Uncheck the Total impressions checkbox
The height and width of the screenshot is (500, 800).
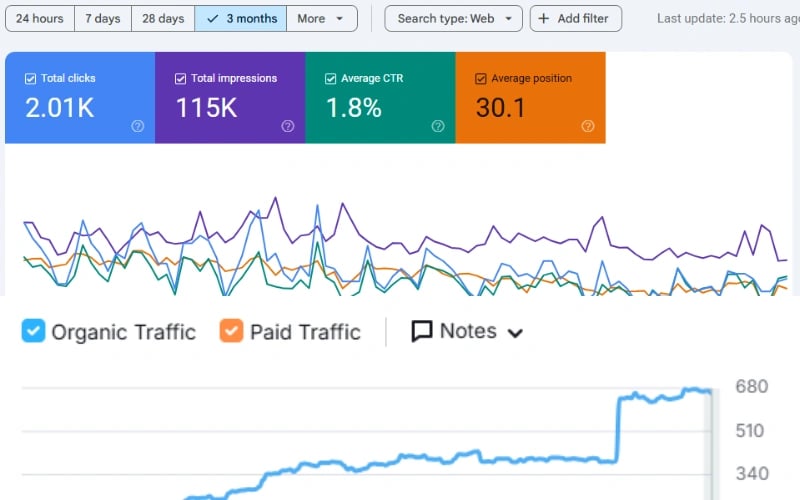point(180,79)
